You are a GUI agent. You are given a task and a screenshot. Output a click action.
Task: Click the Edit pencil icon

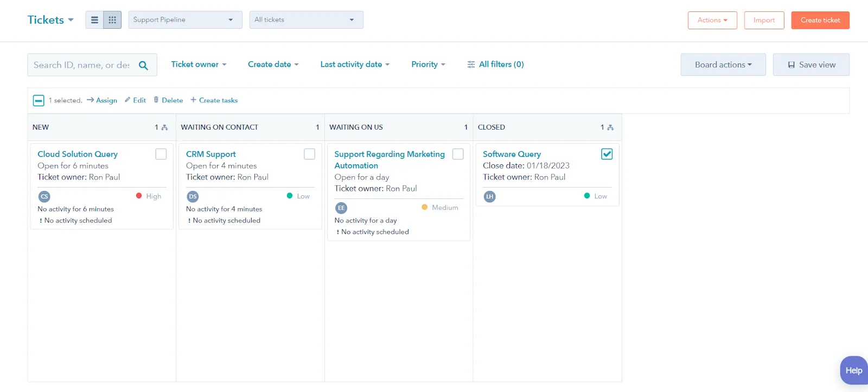pyautogui.click(x=127, y=100)
